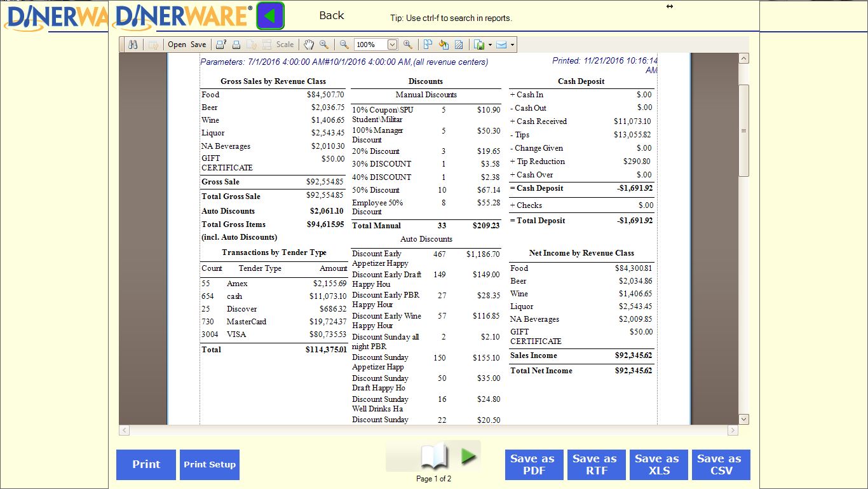The height and width of the screenshot is (489, 868).
Task: Click the printer icon to print the report
Action: click(x=236, y=45)
